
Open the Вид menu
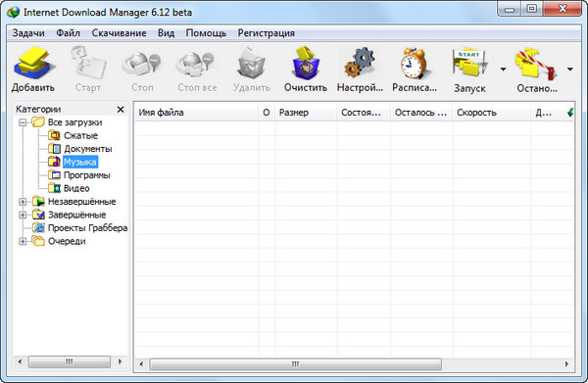166,33
